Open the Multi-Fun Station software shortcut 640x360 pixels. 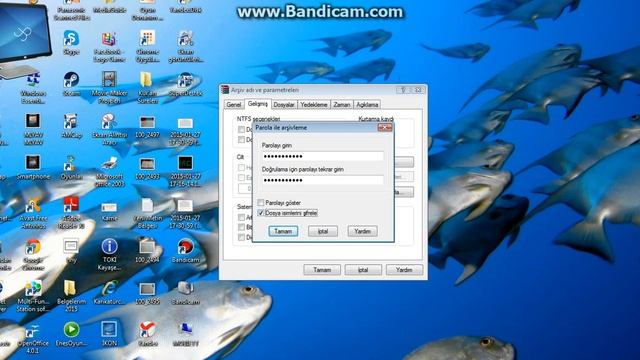tap(33, 296)
